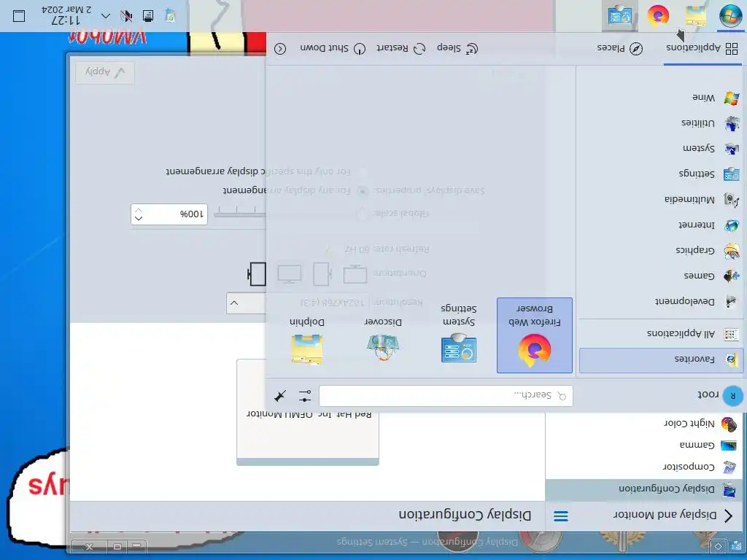
Task: Click the root user avatar
Action: pyautogui.click(x=732, y=396)
